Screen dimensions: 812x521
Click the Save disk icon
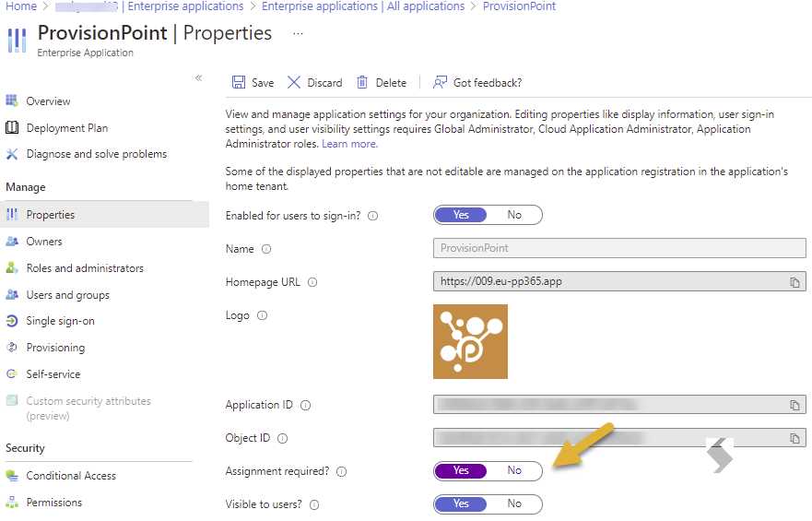(x=238, y=82)
